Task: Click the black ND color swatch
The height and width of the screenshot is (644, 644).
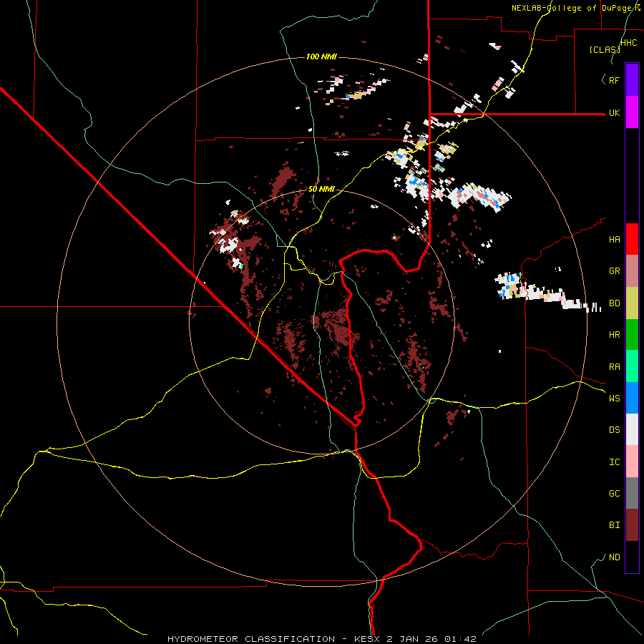Action: [x=632, y=557]
